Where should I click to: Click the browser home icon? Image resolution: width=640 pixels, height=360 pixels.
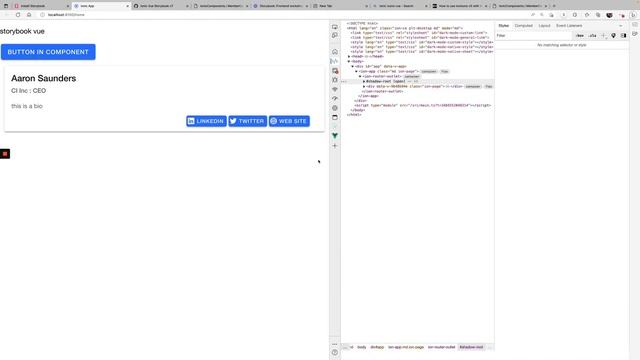(x=29, y=15)
